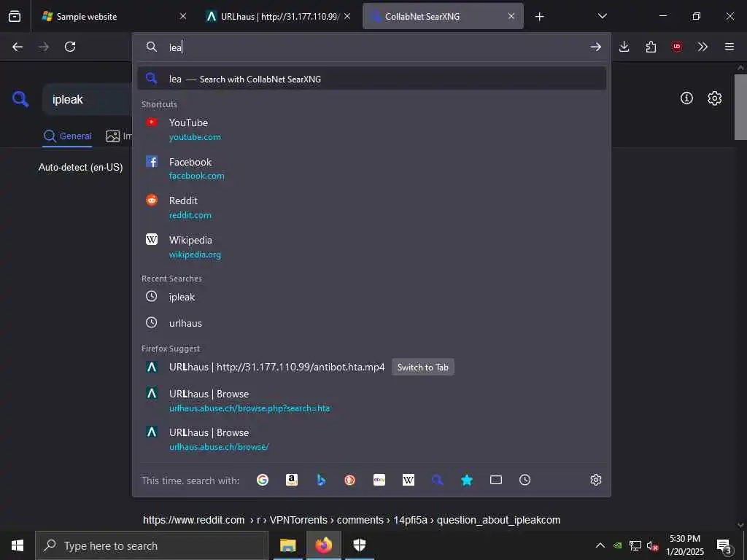Close the URLhaus tab
This screenshot has width=747, height=560.
coord(347,16)
